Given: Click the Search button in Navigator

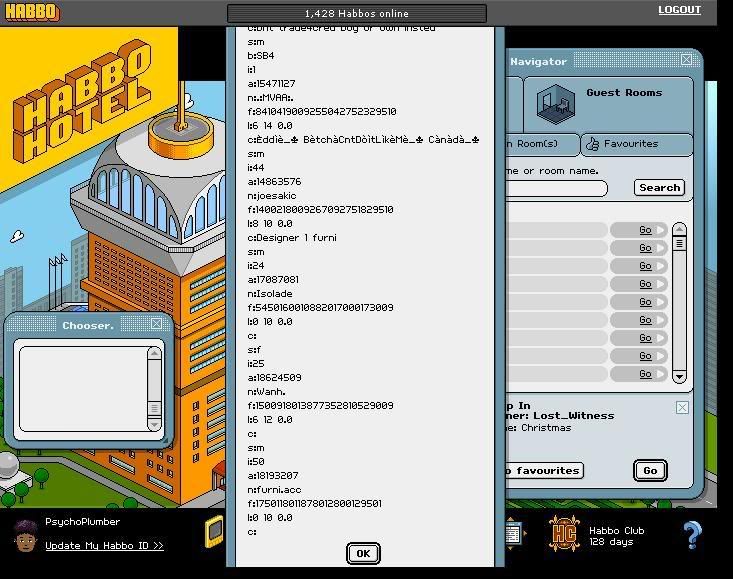Looking at the screenshot, I should tap(659, 188).
